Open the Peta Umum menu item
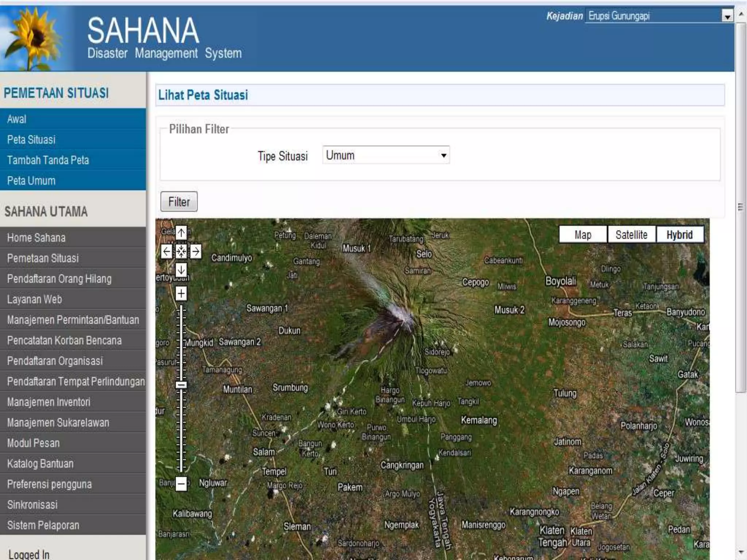The height and width of the screenshot is (560, 747). tap(31, 181)
